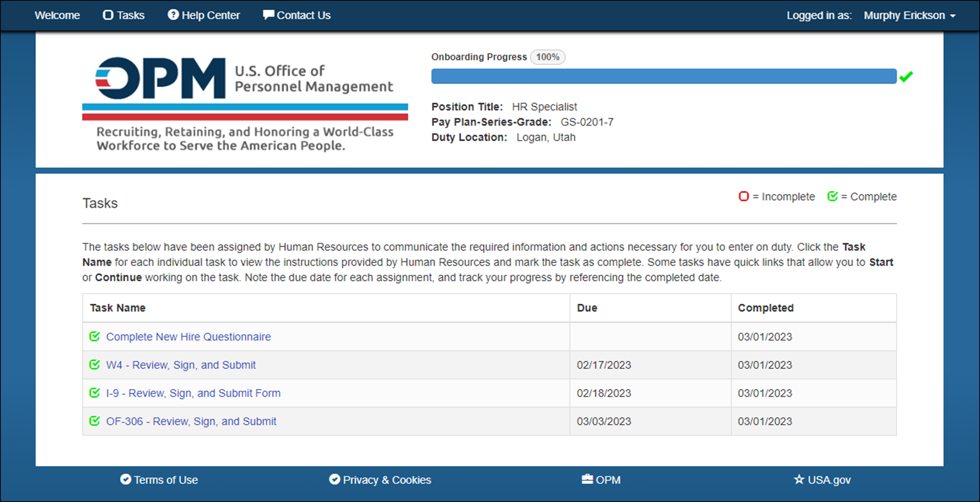Click the completion check next to I-9 task
The height and width of the screenshot is (502, 980).
pyautogui.click(x=94, y=393)
